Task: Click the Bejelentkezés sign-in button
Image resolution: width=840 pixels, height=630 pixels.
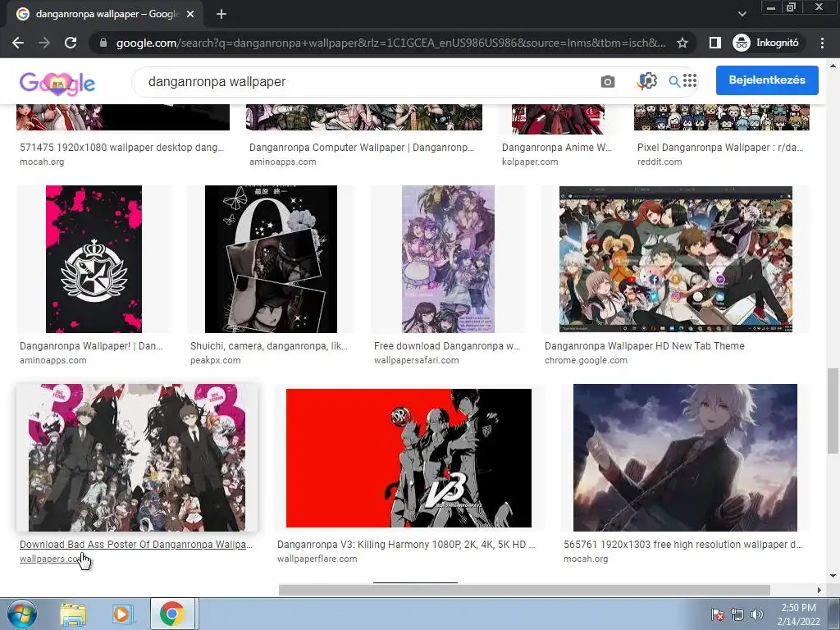Action: point(767,80)
